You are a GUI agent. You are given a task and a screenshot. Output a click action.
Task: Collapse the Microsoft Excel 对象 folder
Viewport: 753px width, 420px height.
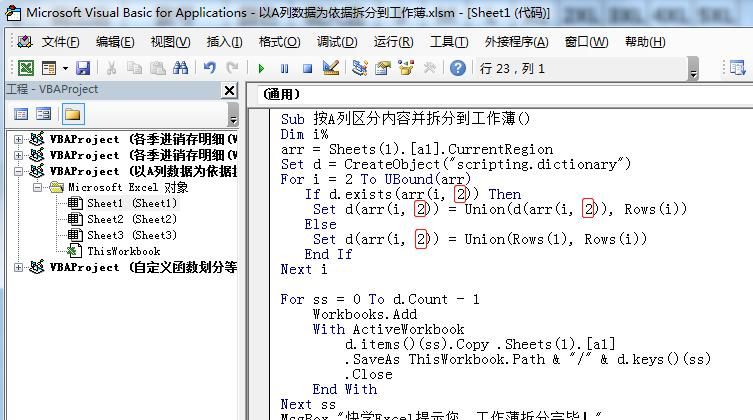pyautogui.click(x=37, y=187)
